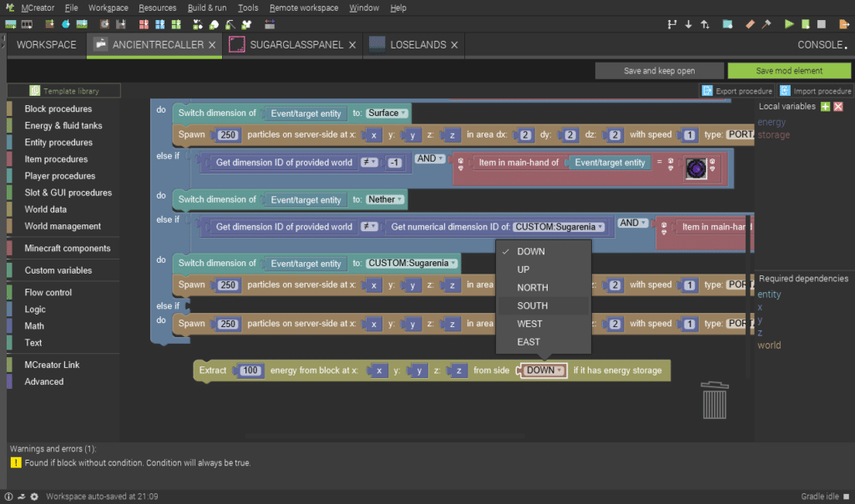Click Save and keep open button
The width and height of the screenshot is (855, 504).
pos(660,71)
